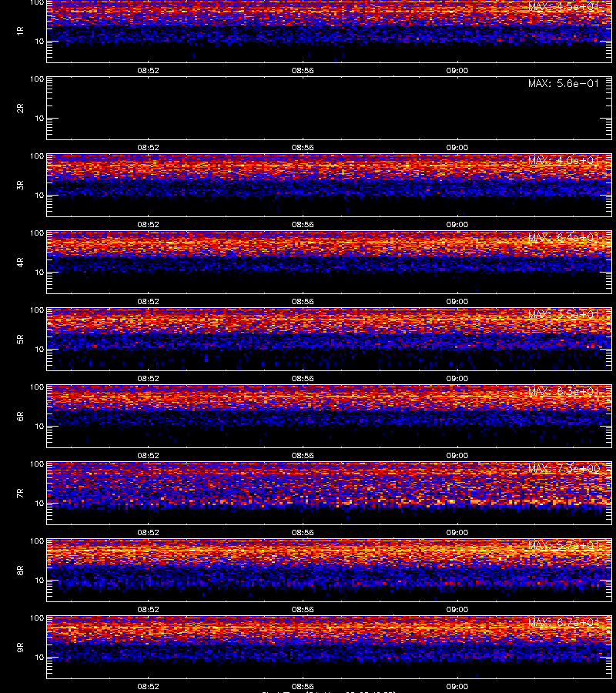Click the 08:56 time label below panel 3R

[x=303, y=225]
